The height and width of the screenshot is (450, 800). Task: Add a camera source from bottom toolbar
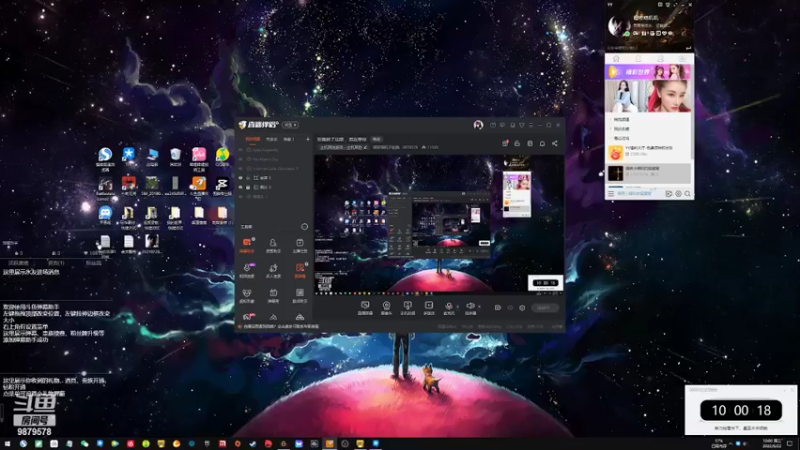(x=386, y=307)
